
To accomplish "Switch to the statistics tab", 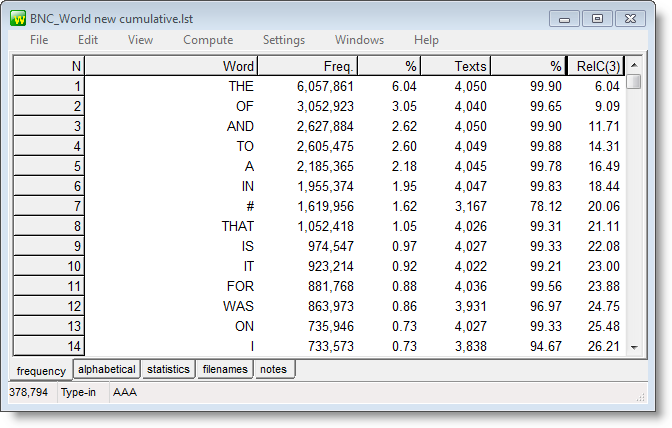I will tap(168, 370).
